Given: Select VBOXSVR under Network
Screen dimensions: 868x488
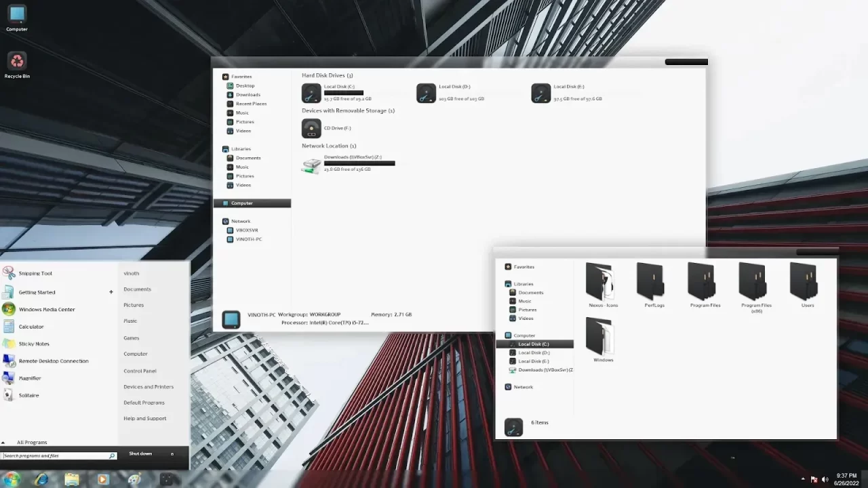Looking at the screenshot, I should point(242,230).
